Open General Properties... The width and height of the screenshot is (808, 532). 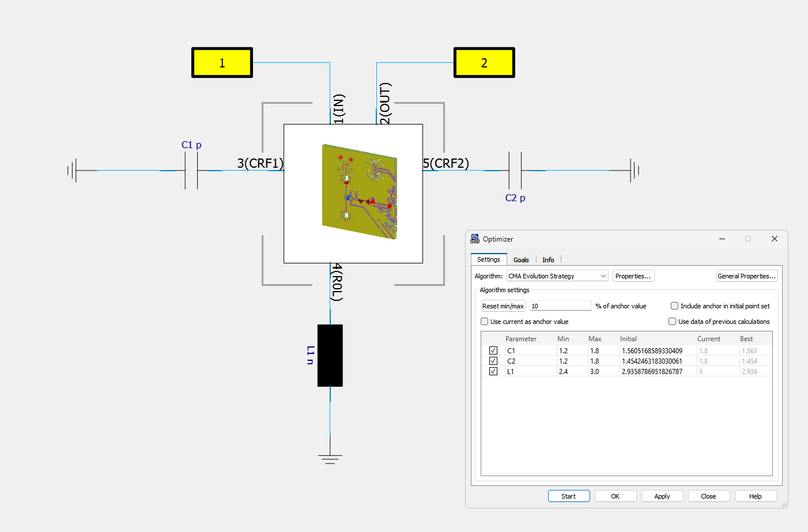[x=747, y=276]
